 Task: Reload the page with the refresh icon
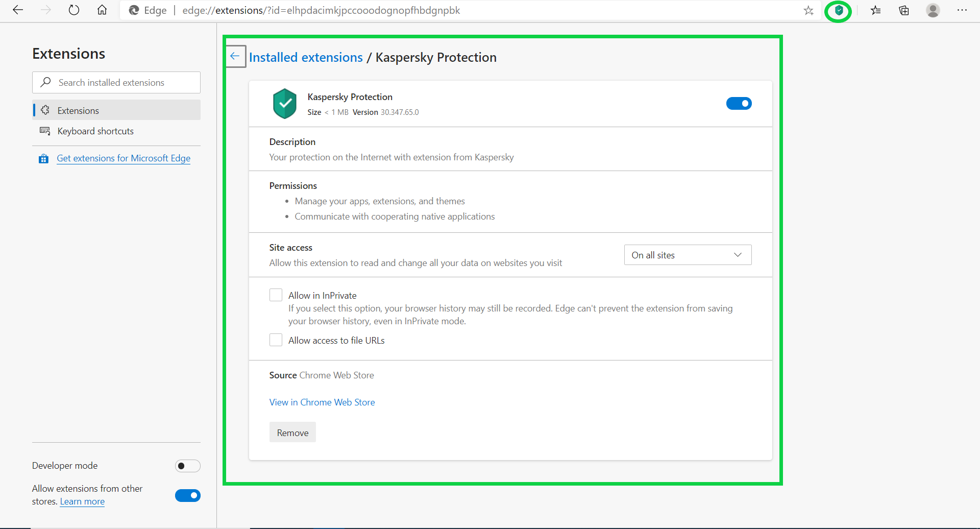point(74,10)
